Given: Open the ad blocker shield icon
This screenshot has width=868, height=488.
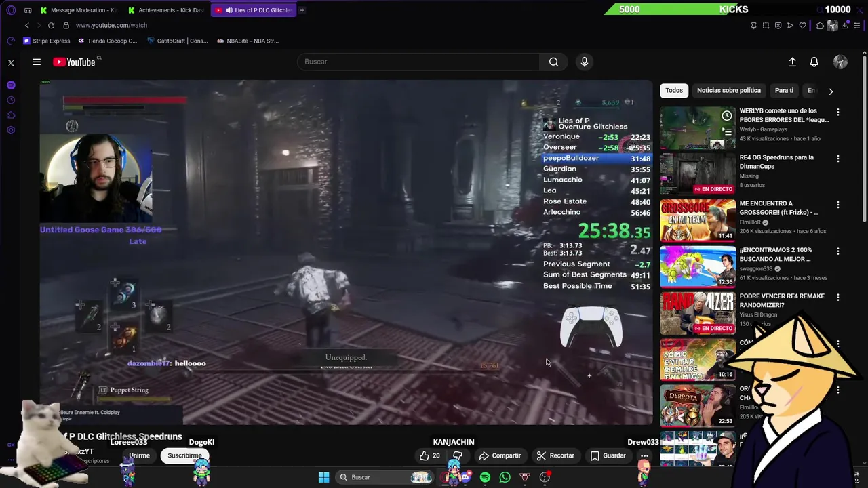Looking at the screenshot, I should click(x=778, y=25).
